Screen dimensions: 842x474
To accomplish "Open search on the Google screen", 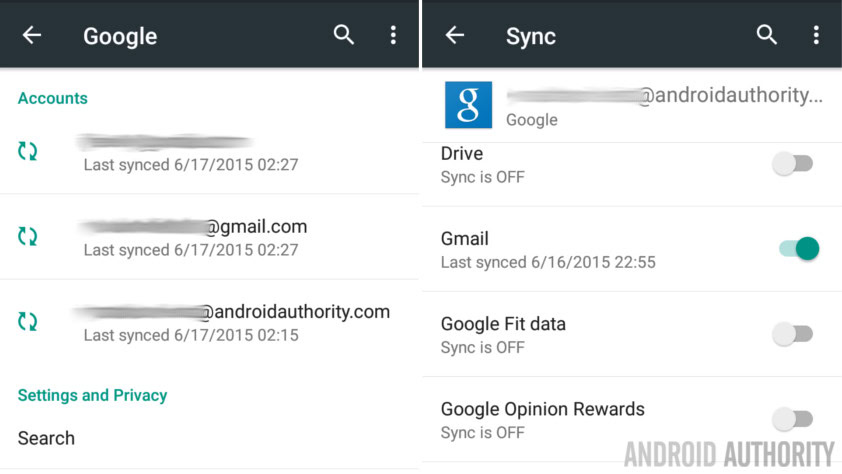I will pos(344,36).
